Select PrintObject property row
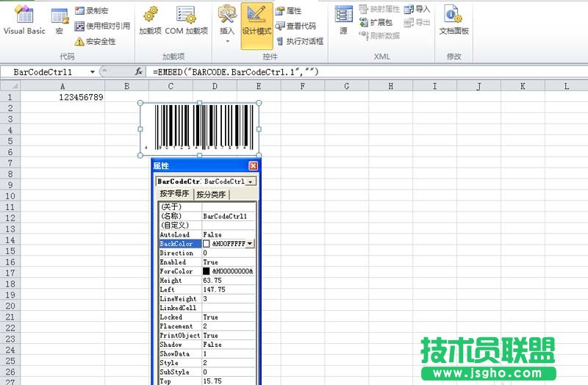 tap(207, 336)
